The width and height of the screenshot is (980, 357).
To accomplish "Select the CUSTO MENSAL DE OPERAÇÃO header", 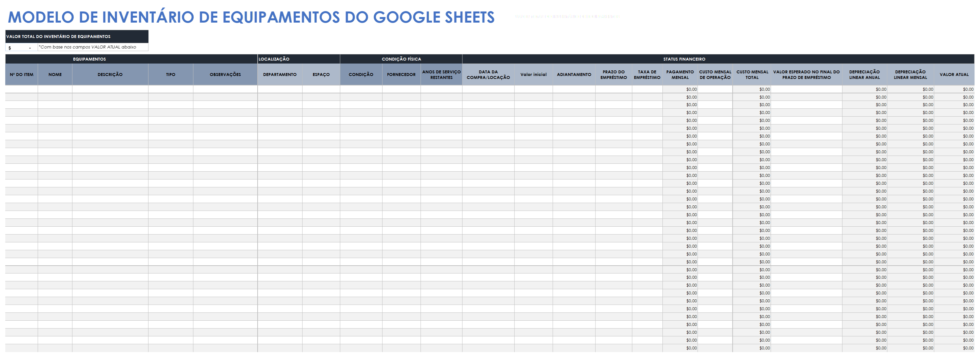I will [715, 75].
